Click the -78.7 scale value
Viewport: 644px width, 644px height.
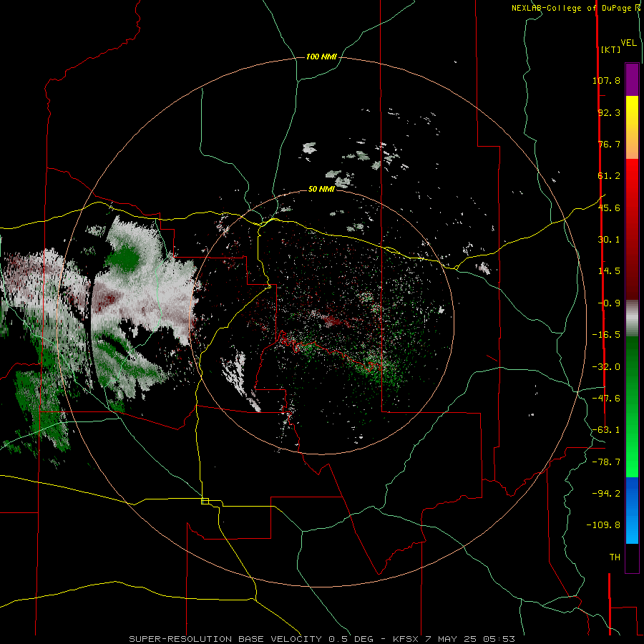tap(606, 462)
